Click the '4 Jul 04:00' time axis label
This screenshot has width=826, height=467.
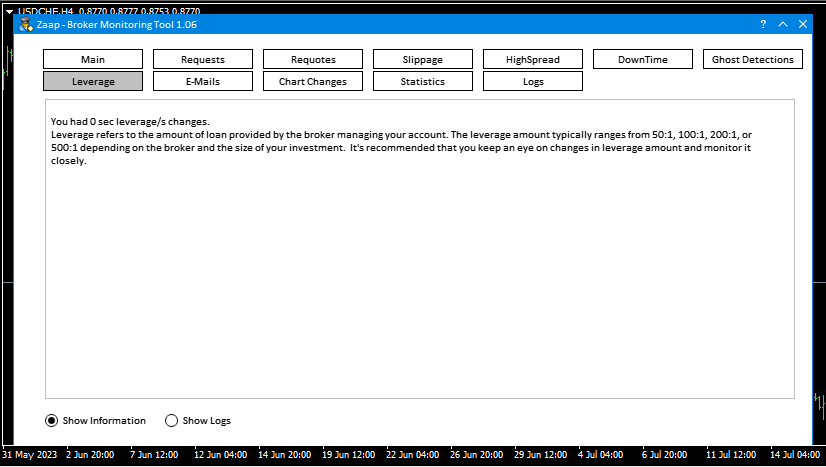pos(601,455)
